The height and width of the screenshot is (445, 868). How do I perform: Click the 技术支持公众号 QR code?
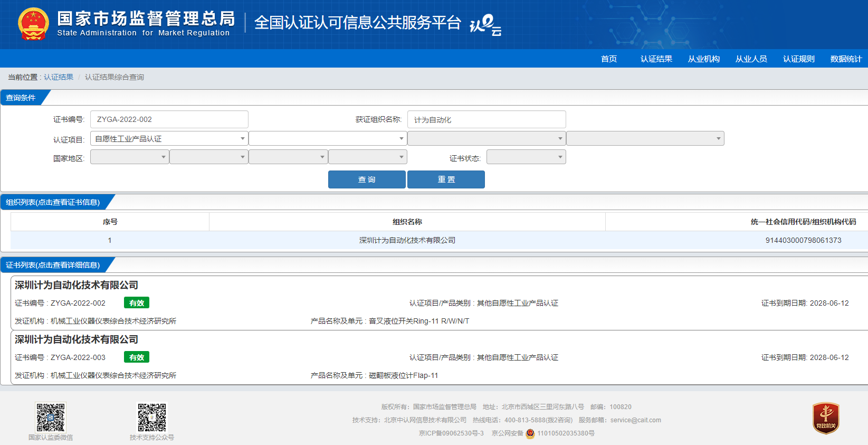coord(152,418)
